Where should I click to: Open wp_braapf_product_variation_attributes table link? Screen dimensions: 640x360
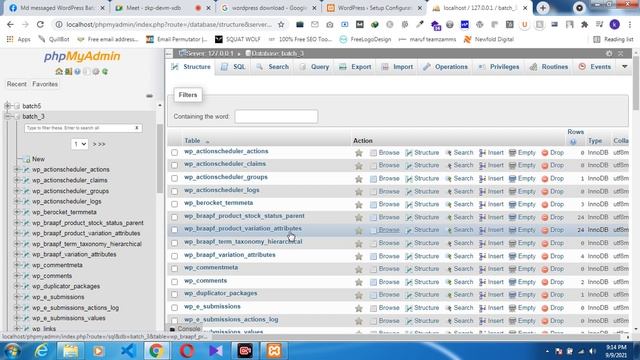click(x=242, y=229)
